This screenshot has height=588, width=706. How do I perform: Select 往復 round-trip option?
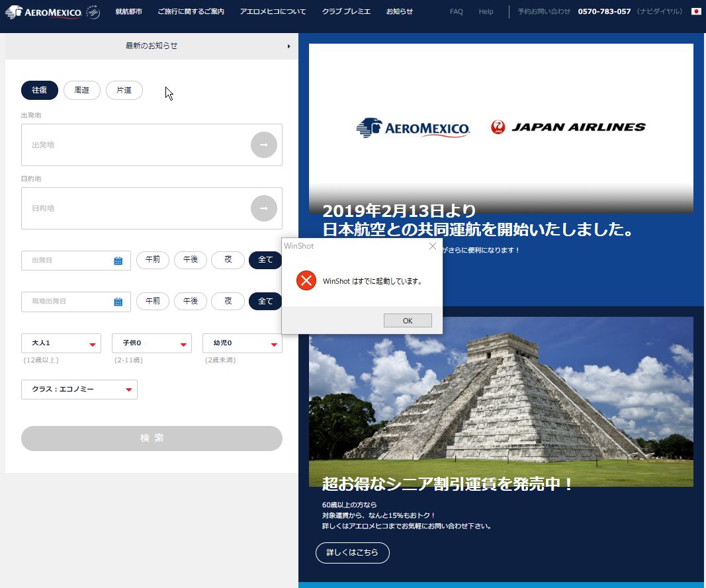[40, 90]
